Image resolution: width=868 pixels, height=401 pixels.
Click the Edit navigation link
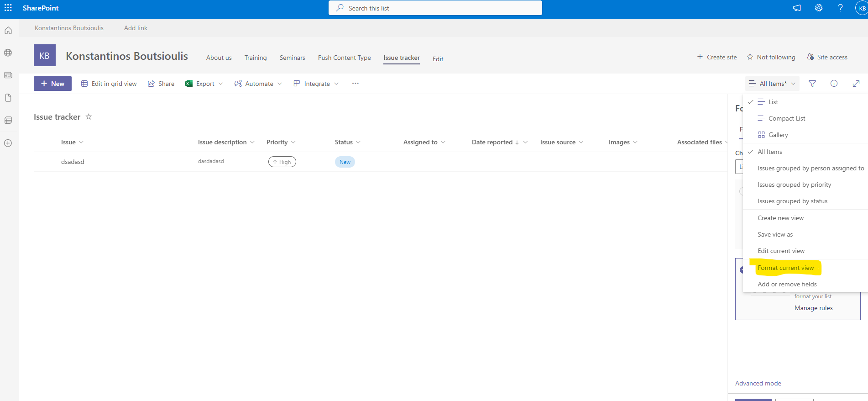[x=438, y=59]
